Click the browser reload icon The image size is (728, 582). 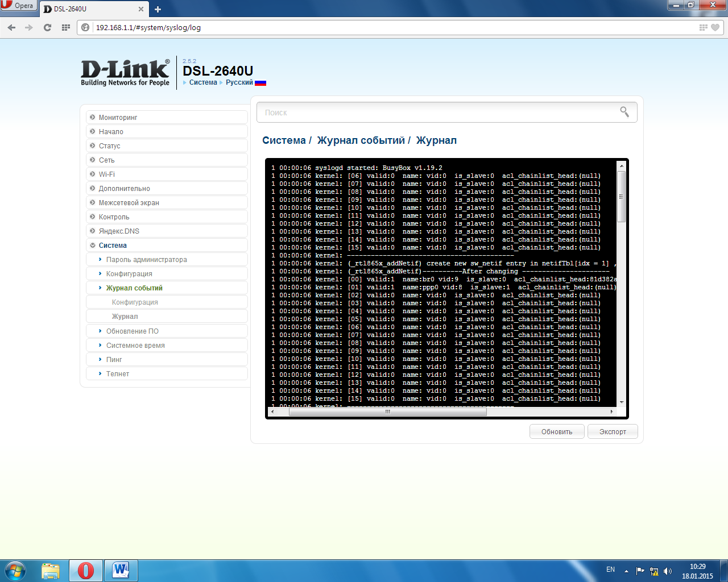coord(47,27)
